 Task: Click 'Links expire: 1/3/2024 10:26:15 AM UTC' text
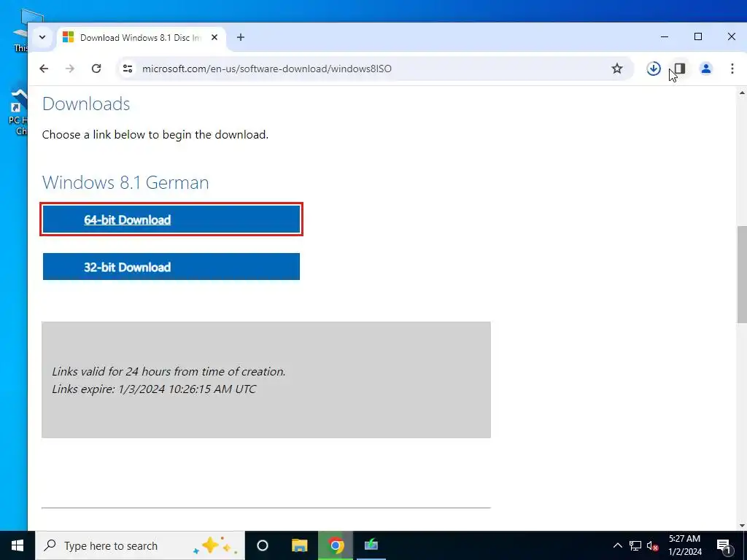pos(154,389)
